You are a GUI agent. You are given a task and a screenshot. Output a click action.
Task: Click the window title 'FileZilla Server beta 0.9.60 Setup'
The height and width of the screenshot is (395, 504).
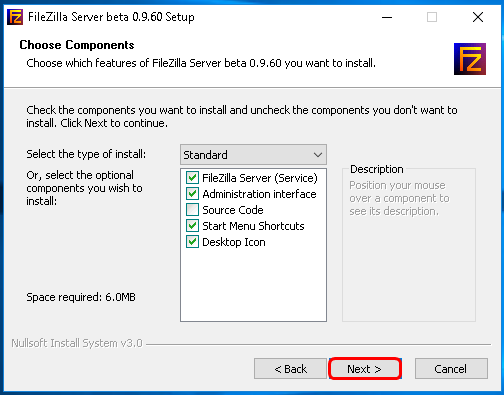pyautogui.click(x=111, y=17)
